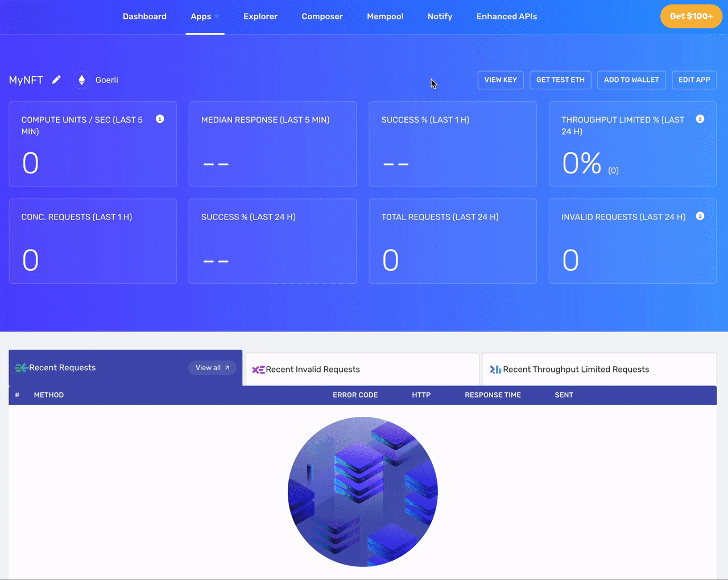Click the Ethereum Goerli network icon
This screenshot has width=728, height=580.
click(81, 80)
